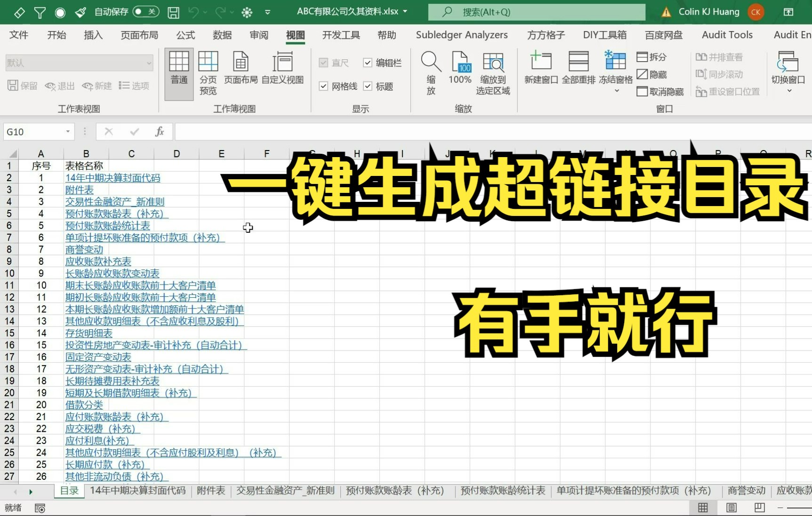Switch to the 附件表 sheet tab

[211, 491]
